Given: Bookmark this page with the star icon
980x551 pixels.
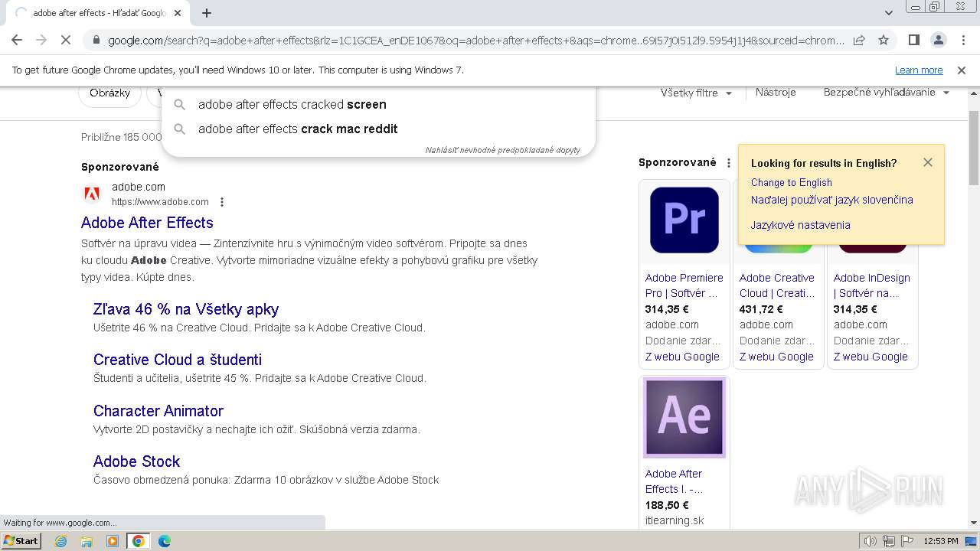Looking at the screenshot, I should pyautogui.click(x=884, y=40).
